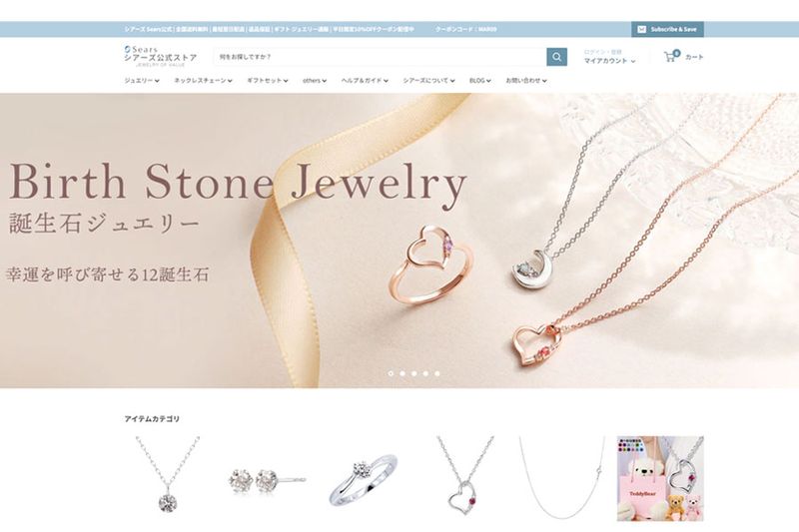Click the Subscribe & Save button
799x532 pixels.
pos(667,30)
